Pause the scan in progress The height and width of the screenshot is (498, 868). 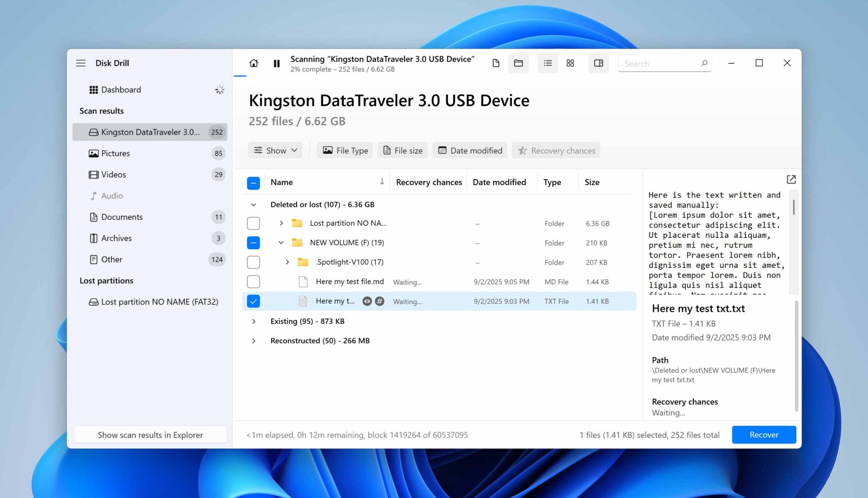coord(276,63)
